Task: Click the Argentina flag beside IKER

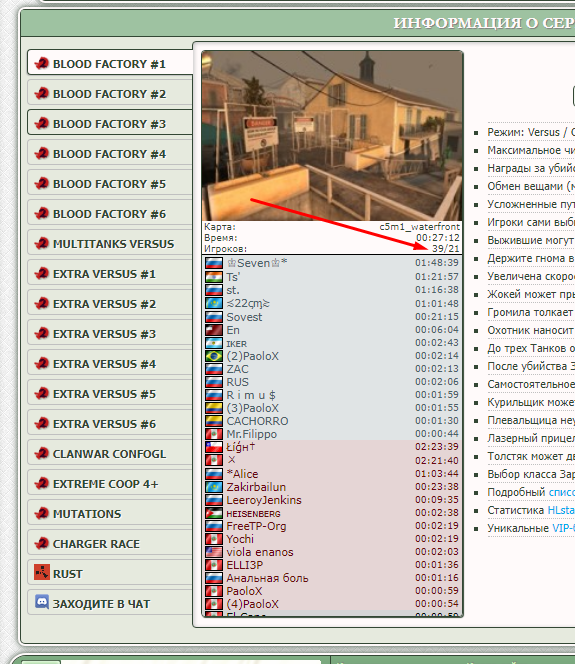Action: [214, 343]
